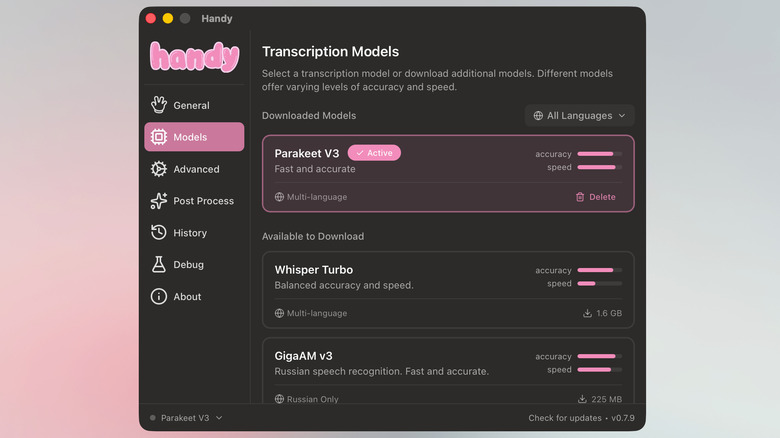The width and height of the screenshot is (780, 438).
Task: Minimize the Handy window with yellow button
Action: 168,18
